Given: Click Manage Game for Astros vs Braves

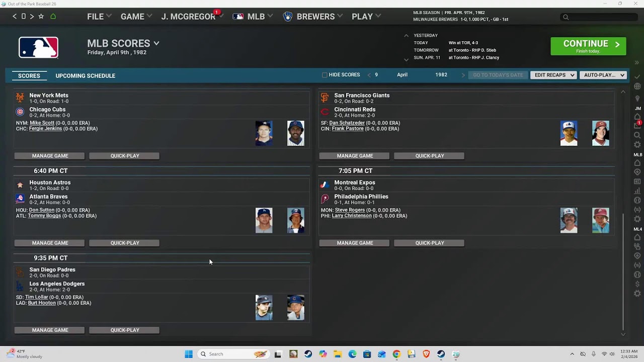Looking at the screenshot, I should (49, 243).
